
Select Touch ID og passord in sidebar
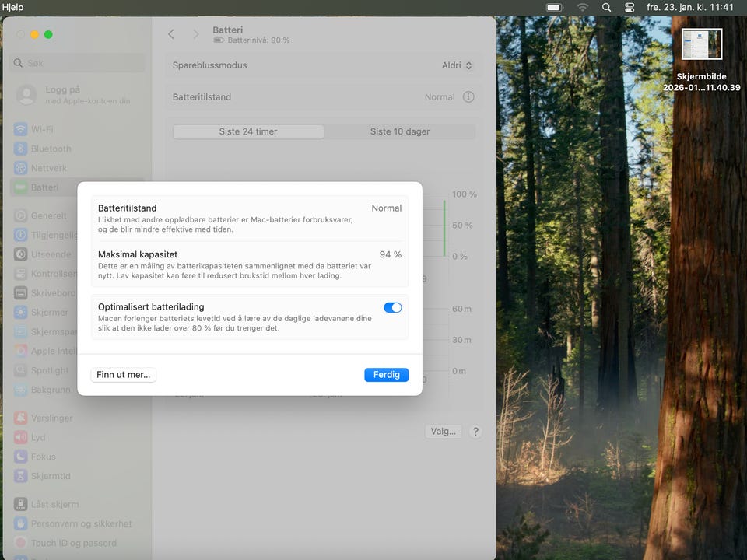[x=77, y=543]
